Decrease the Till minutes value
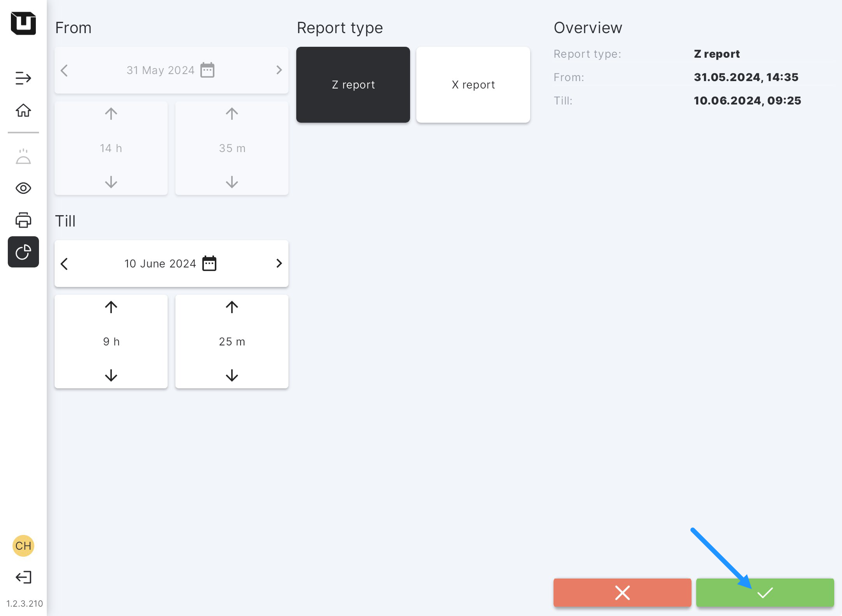Viewport: 842px width, 616px height. coord(232,375)
